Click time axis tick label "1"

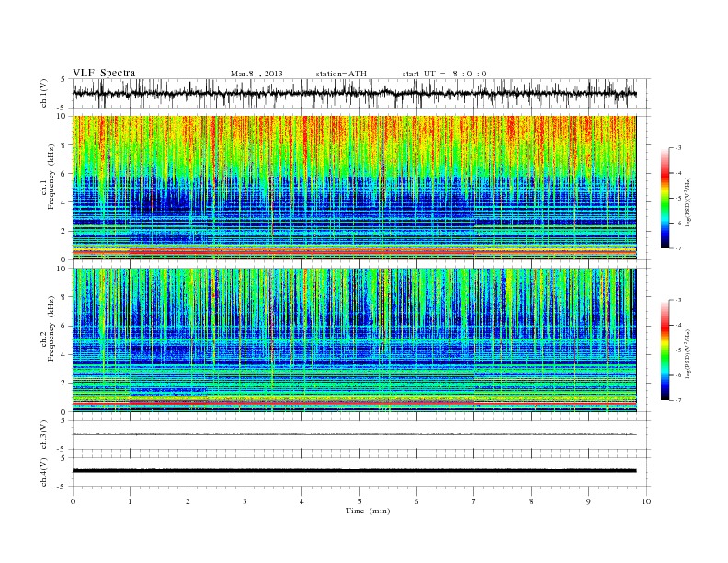coord(130,501)
